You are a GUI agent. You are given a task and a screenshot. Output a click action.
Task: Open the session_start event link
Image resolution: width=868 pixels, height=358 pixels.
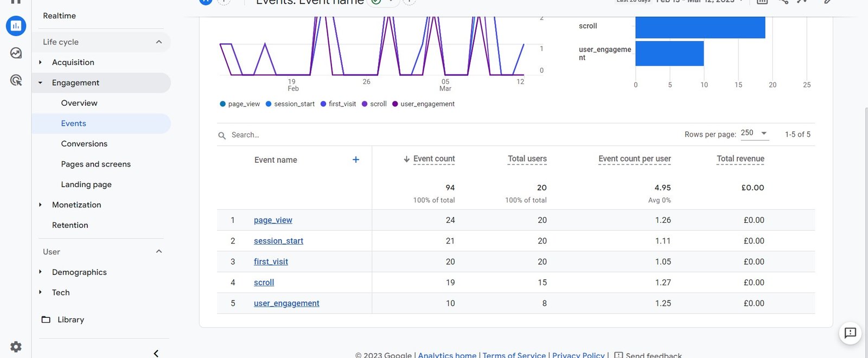[x=278, y=241]
